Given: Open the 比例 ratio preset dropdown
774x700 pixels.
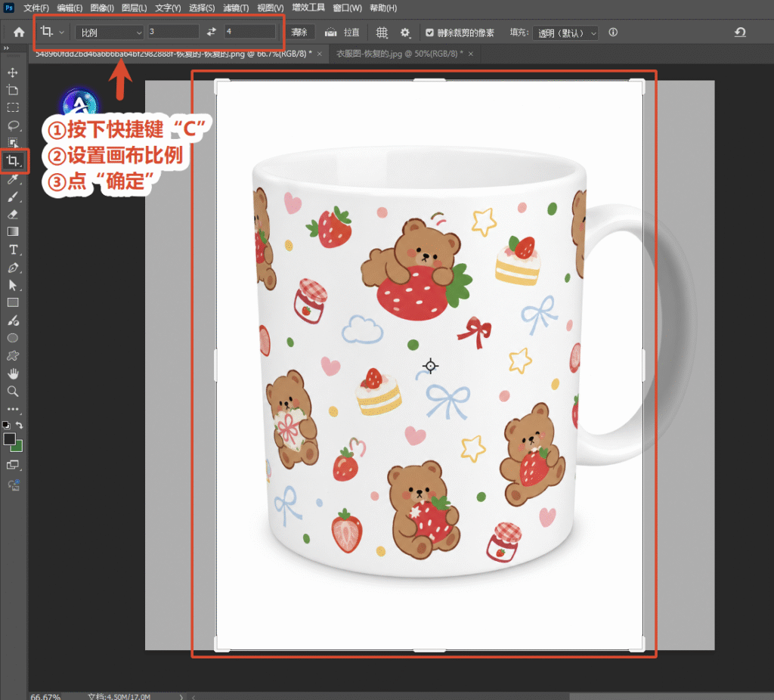Looking at the screenshot, I should tap(110, 33).
